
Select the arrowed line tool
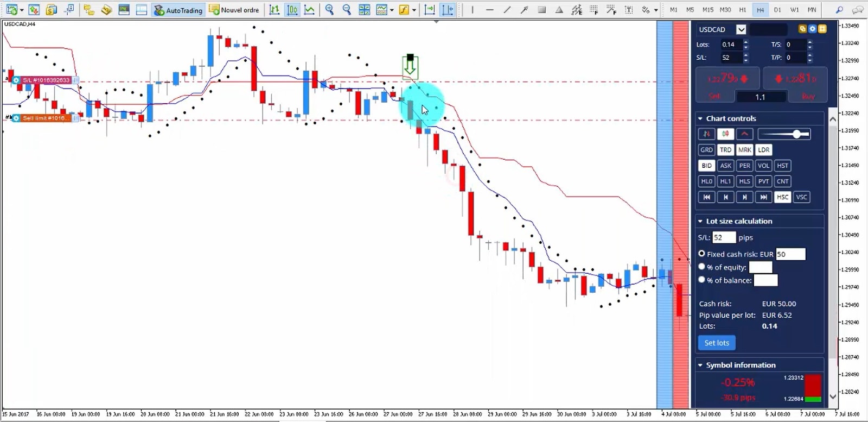[x=524, y=10]
